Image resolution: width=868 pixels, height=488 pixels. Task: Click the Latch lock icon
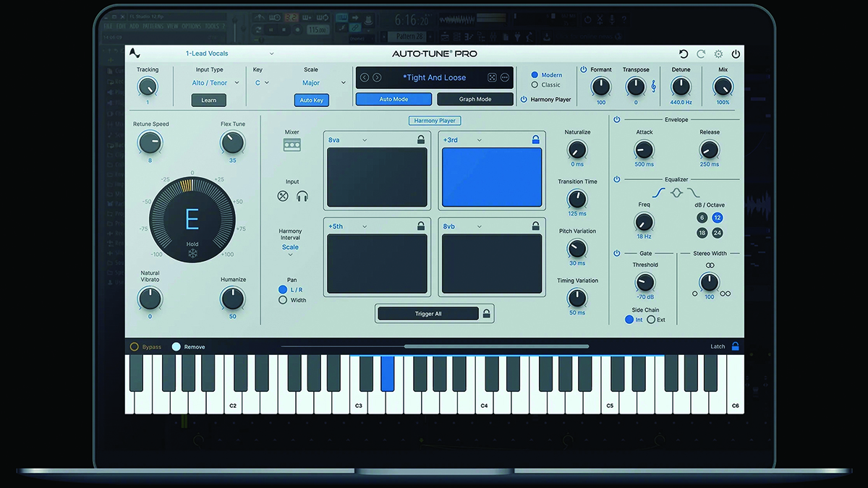pos(736,346)
